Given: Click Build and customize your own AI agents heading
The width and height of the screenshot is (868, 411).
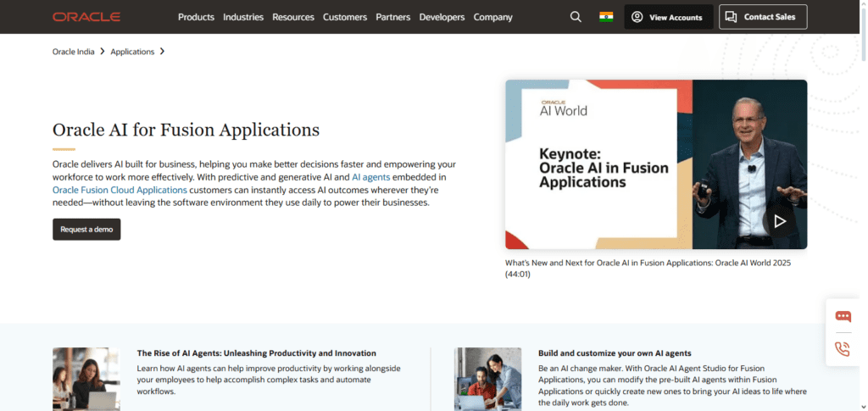Looking at the screenshot, I should click(615, 353).
